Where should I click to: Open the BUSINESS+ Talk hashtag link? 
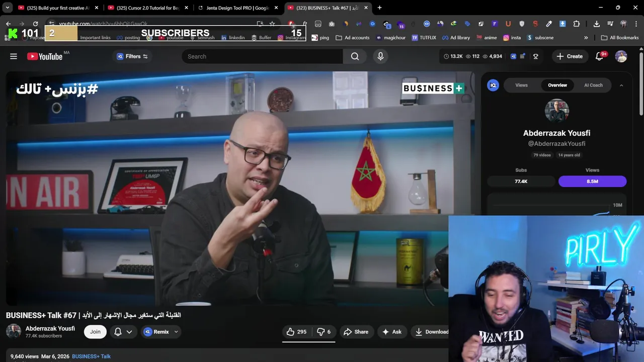coord(91,356)
